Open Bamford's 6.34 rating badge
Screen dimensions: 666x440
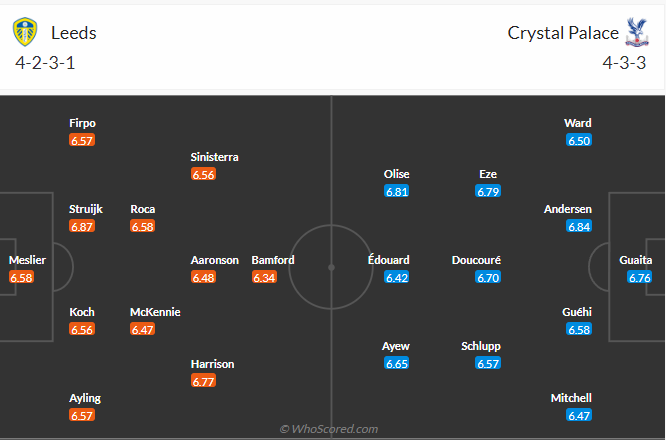[x=264, y=277]
